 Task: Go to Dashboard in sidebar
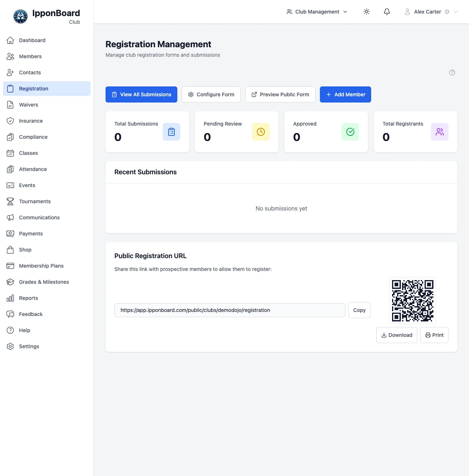(47, 40)
